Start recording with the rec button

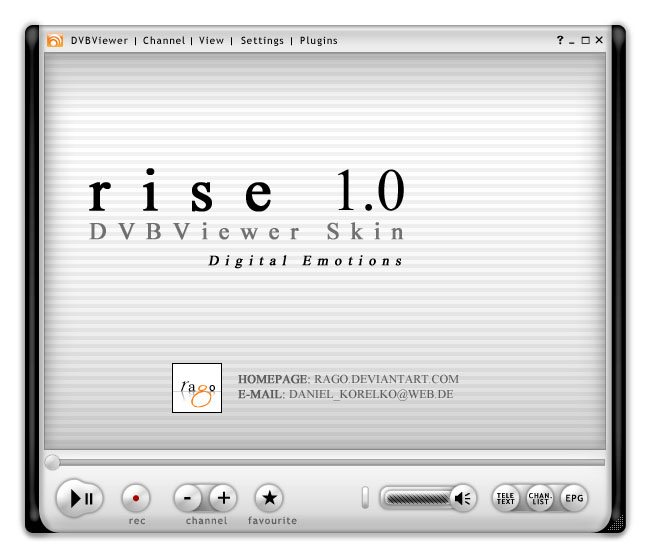point(136,498)
